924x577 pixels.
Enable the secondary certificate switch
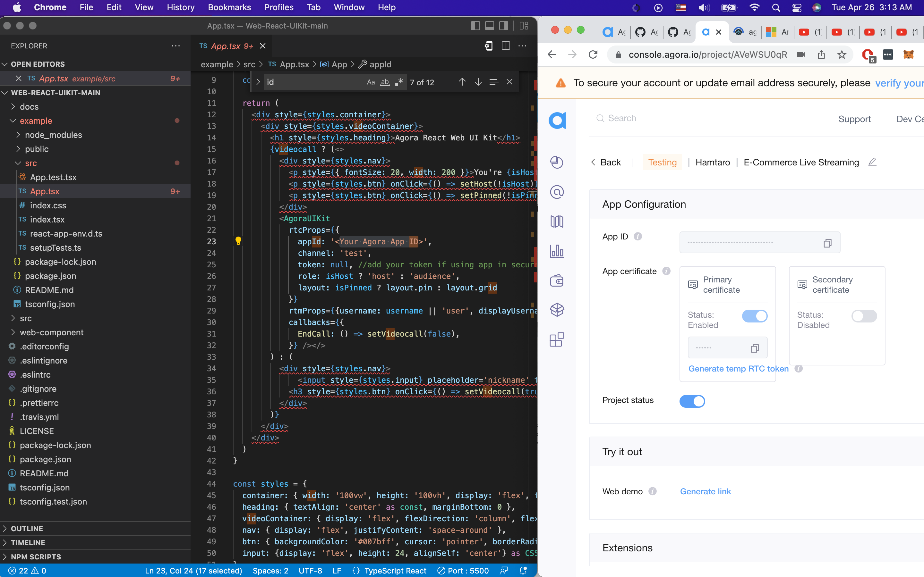coord(864,316)
